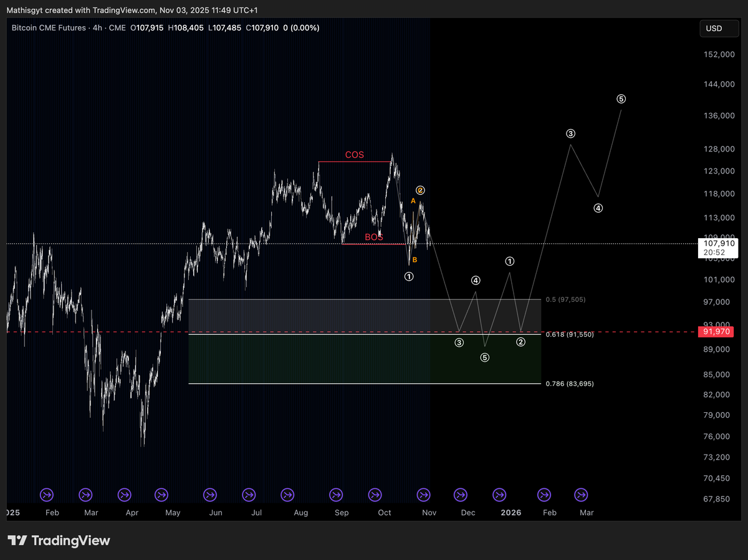Select the red 91,970 price label
This screenshot has height=560, width=748.
[716, 332]
